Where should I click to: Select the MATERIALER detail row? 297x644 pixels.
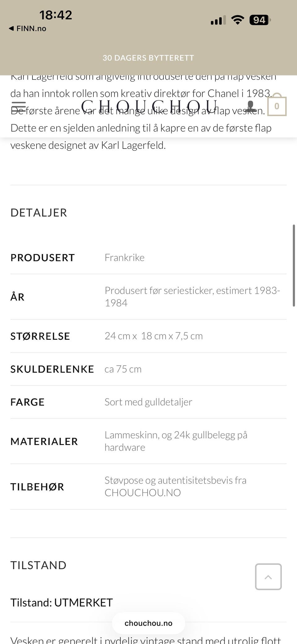tap(44, 441)
